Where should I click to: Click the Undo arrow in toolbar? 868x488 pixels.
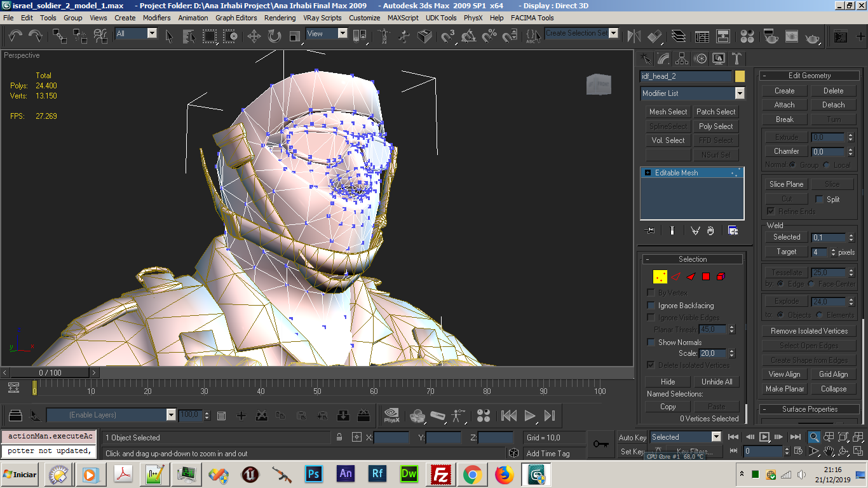(x=15, y=36)
